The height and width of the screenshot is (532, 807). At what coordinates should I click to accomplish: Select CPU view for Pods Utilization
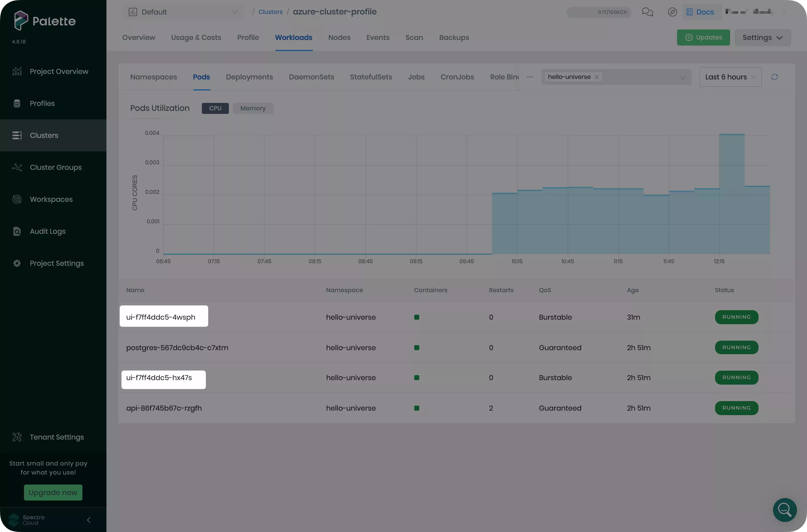pyautogui.click(x=215, y=108)
